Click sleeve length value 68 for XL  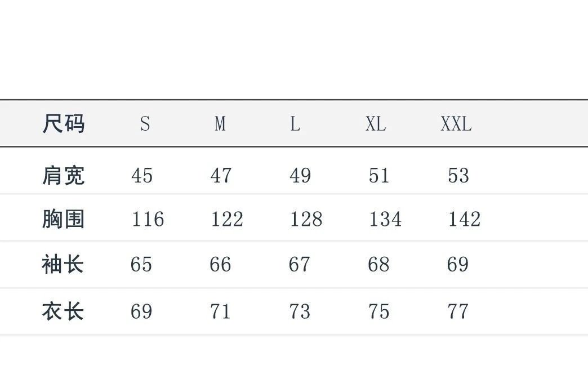point(378,264)
